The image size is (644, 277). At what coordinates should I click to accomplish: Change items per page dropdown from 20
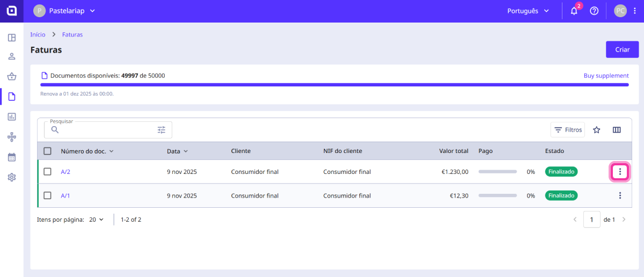coord(97,220)
